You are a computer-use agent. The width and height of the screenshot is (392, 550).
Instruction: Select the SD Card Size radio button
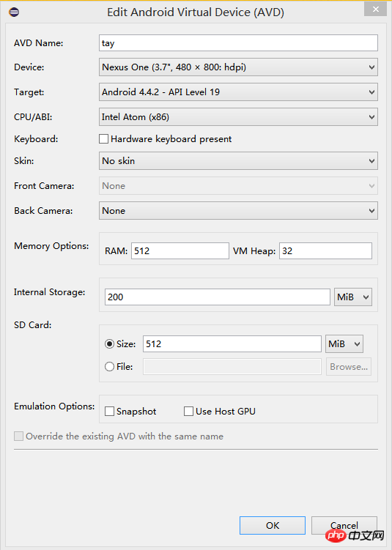coord(109,343)
